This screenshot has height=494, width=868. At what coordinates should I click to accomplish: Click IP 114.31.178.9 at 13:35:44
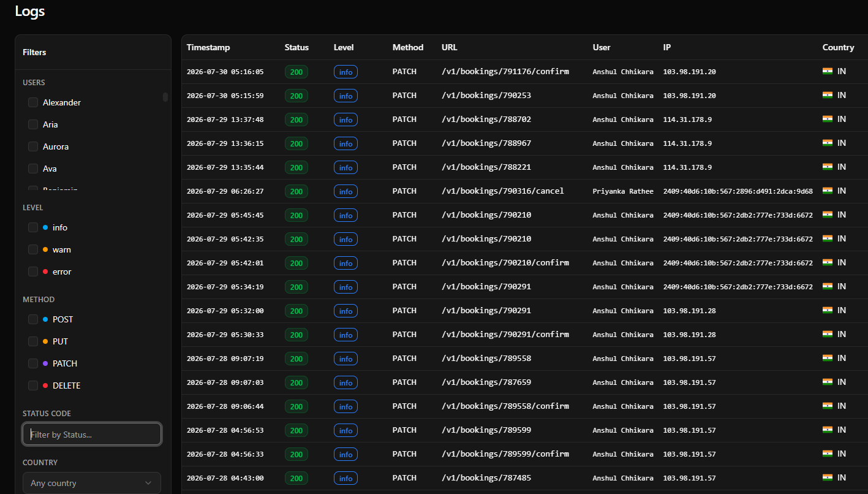click(687, 167)
